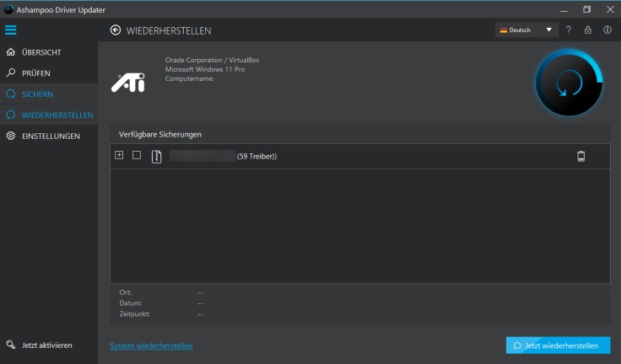Click the Ort label
The image size is (621, 364).
coord(125,292)
